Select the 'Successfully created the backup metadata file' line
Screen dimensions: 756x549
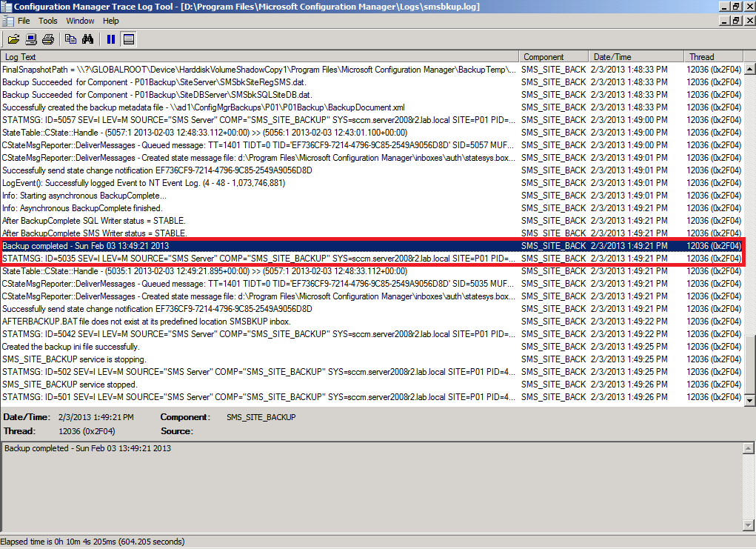click(372, 107)
